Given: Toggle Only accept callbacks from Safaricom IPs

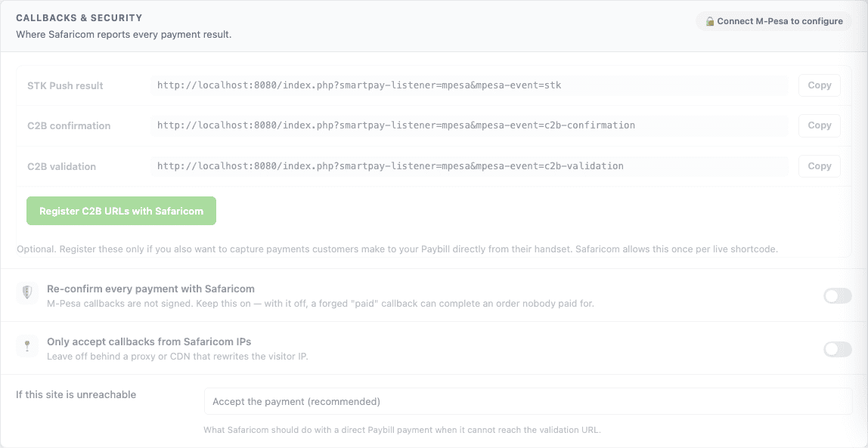Looking at the screenshot, I should click(838, 349).
